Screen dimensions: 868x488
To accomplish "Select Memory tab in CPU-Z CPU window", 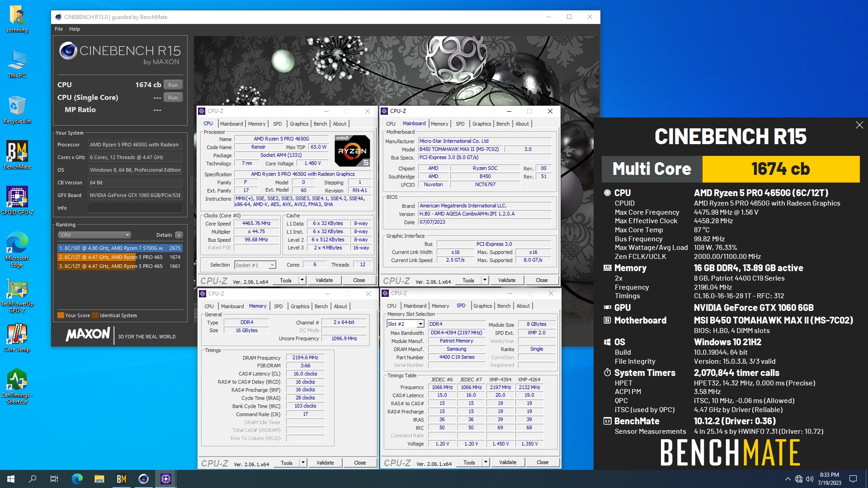I will [x=257, y=124].
